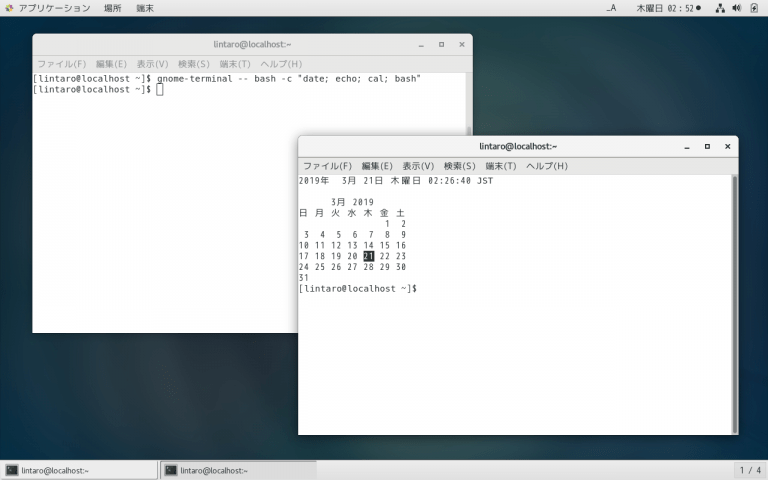Click the applications foot logo icon
This screenshot has width=768, height=480.
9,8
